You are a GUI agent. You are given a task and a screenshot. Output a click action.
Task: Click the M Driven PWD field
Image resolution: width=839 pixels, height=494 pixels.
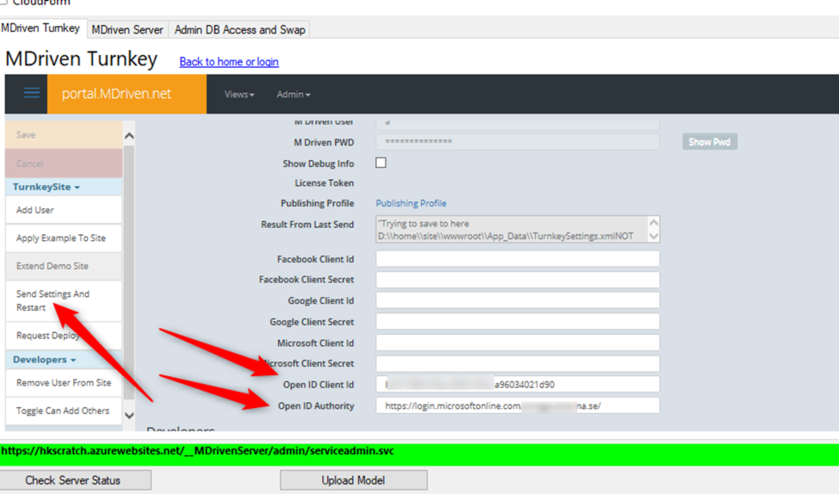pyautogui.click(x=517, y=142)
